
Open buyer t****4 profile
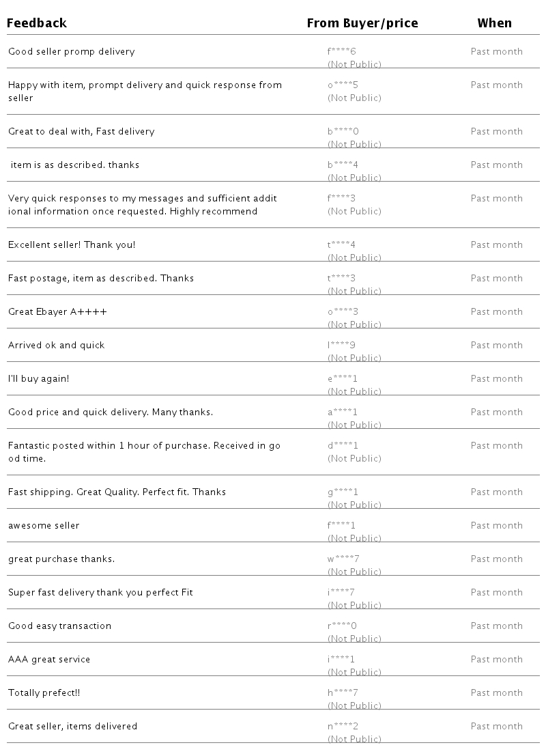[x=342, y=245]
